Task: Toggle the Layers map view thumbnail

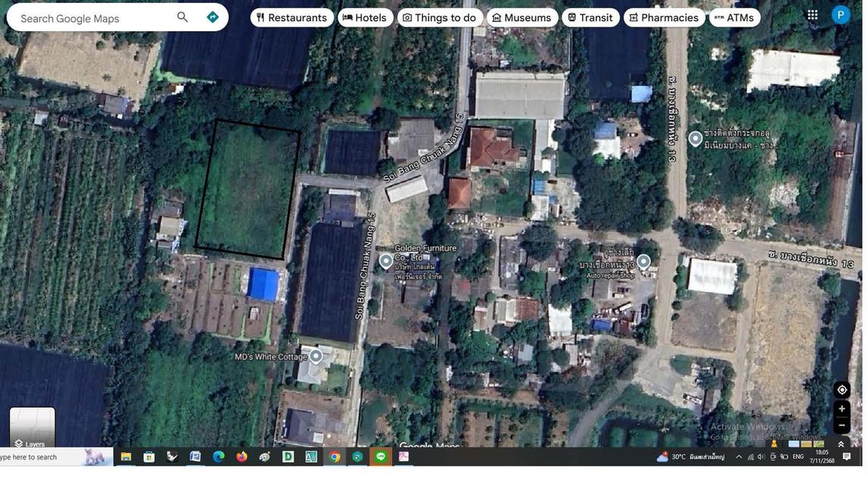Action: 32,428
